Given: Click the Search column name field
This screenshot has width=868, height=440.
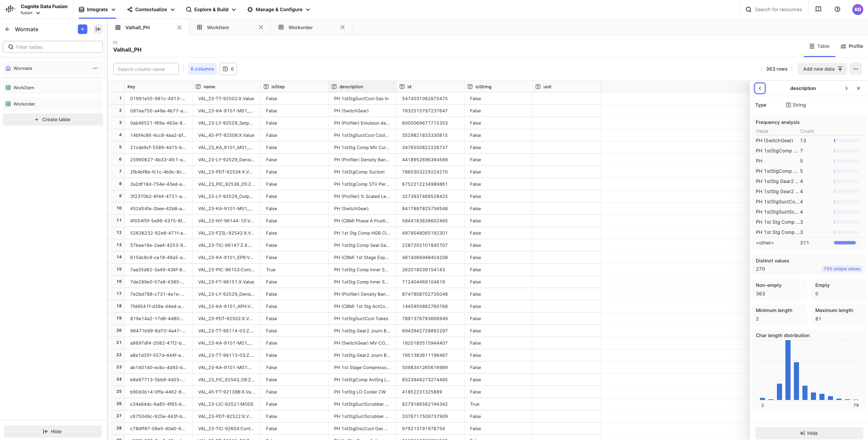Looking at the screenshot, I should click(x=146, y=69).
